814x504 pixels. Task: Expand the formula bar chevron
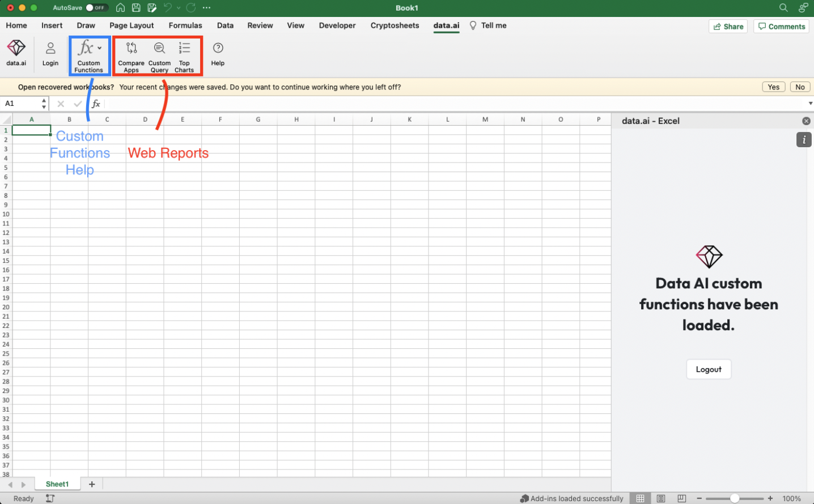(x=810, y=104)
